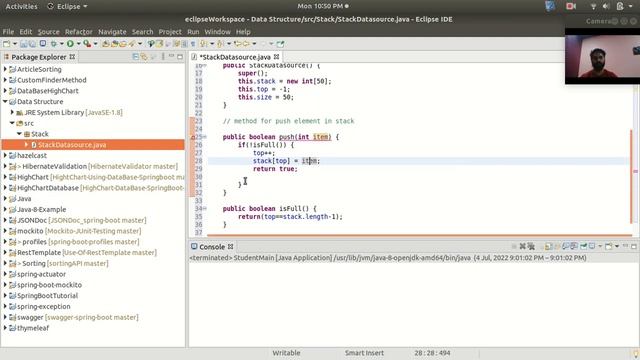Open Activities overview
Viewport: 640px width, 360px height.
pos(21,6)
